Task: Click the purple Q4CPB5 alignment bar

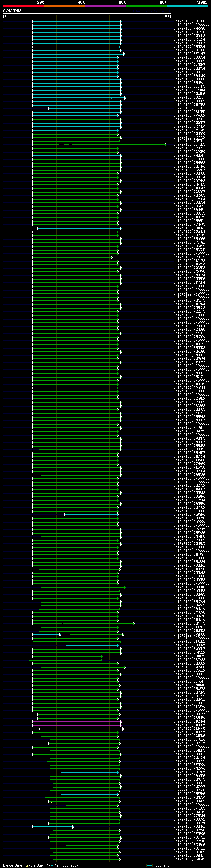Action: [77, 725]
